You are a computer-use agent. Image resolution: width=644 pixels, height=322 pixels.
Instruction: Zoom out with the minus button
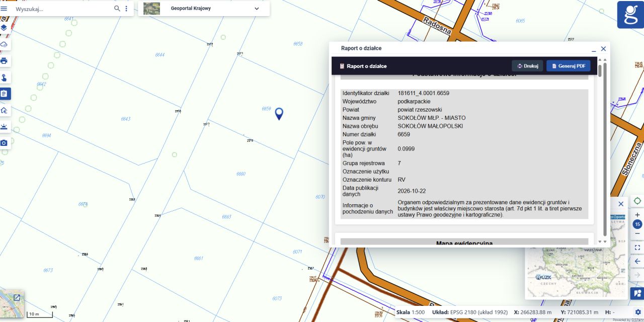click(637, 234)
